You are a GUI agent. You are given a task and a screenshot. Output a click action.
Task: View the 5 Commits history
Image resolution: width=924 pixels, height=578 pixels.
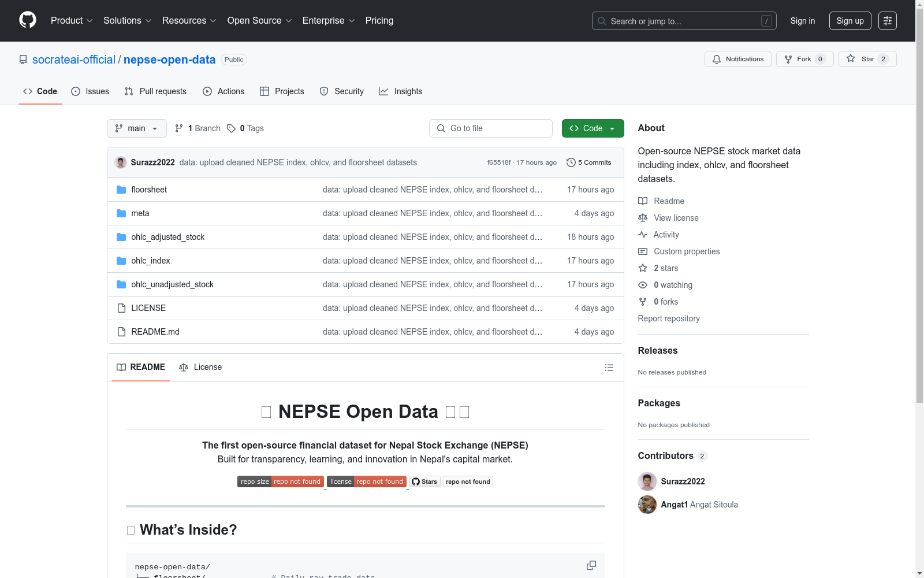tap(588, 162)
